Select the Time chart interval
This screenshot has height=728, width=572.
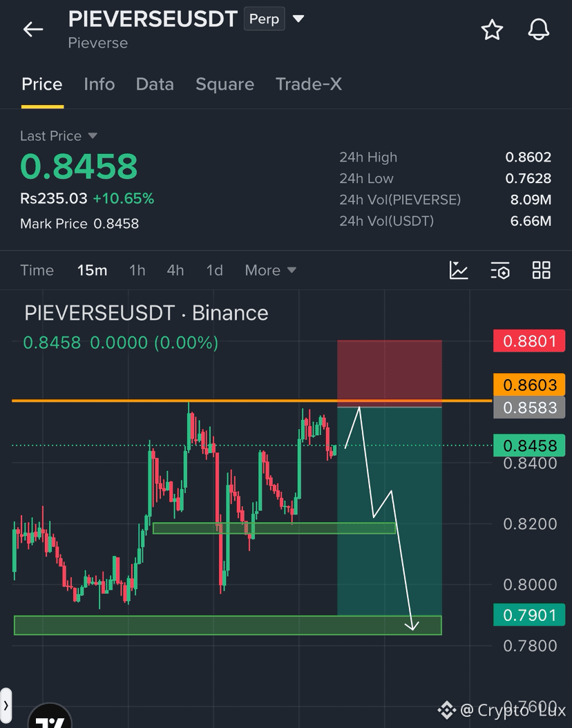(37, 270)
